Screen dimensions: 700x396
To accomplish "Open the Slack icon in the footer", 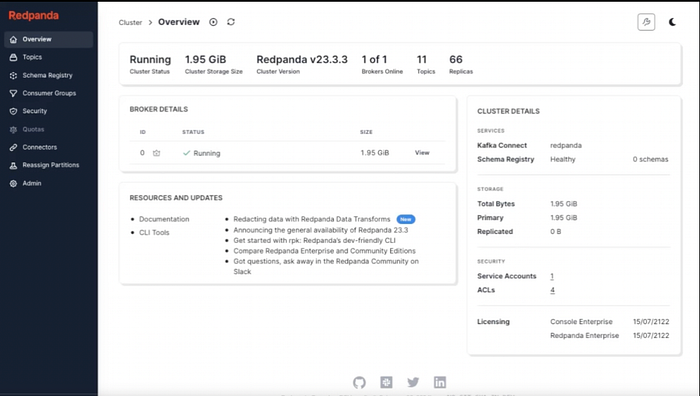I will pyautogui.click(x=386, y=382).
